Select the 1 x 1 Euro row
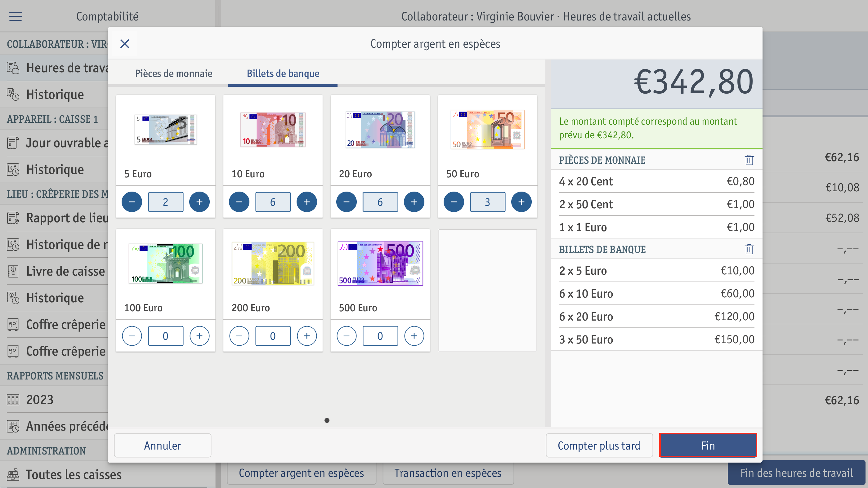 coord(656,227)
